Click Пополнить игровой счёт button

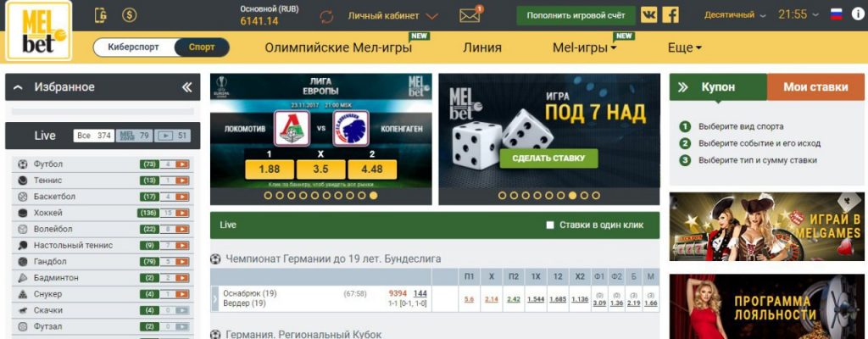(x=576, y=15)
